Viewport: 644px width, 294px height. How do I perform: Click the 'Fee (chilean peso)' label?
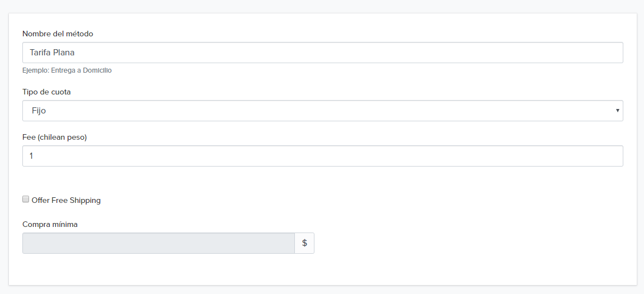54,137
